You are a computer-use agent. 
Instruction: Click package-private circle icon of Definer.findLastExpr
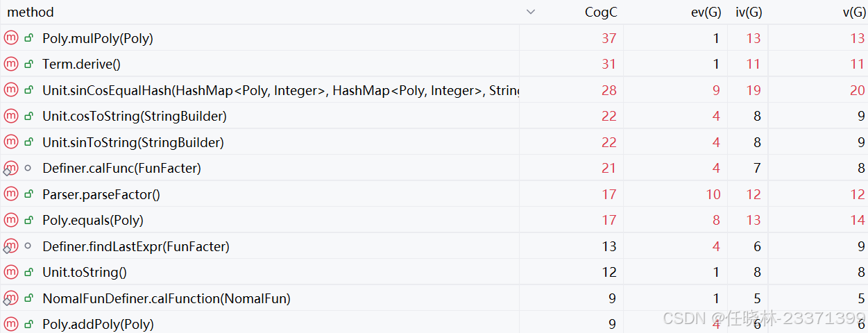click(28, 246)
